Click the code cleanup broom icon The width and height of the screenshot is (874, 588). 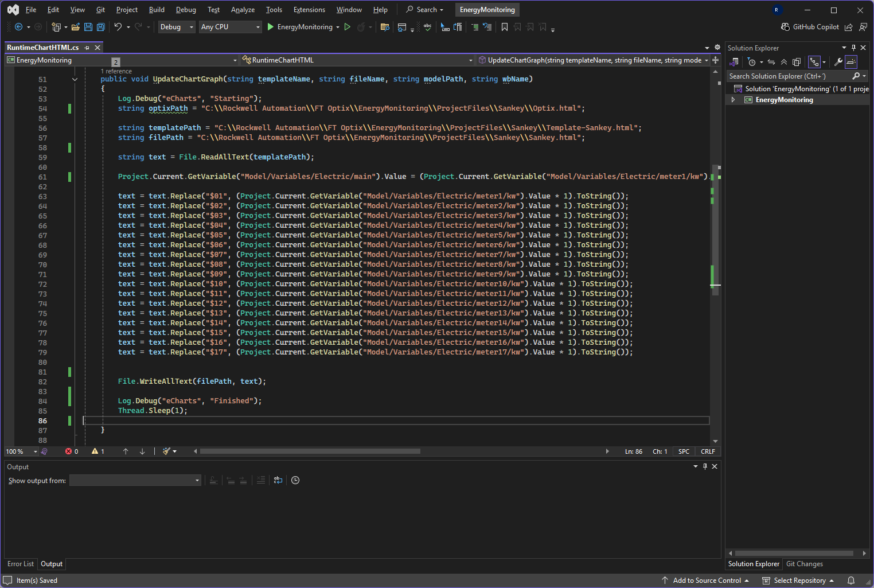tap(166, 451)
